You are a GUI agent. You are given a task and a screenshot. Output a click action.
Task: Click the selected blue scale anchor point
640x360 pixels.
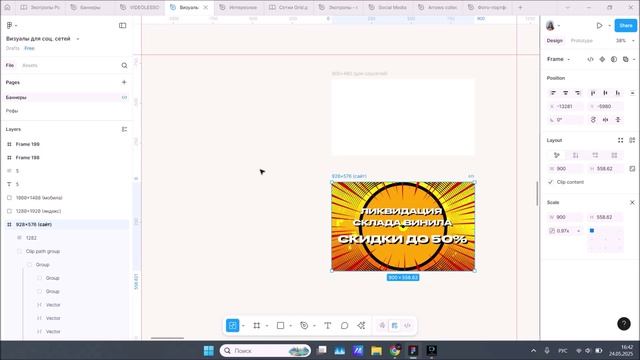point(592,231)
